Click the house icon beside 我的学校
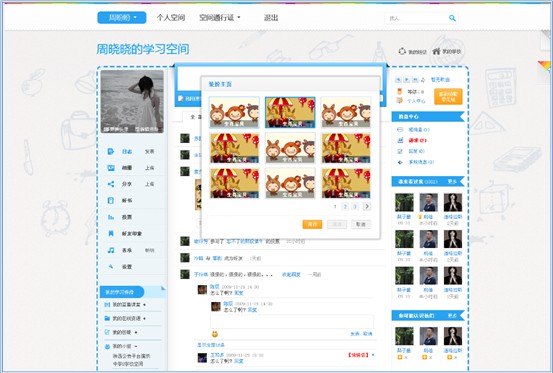553x373 pixels. [436, 51]
